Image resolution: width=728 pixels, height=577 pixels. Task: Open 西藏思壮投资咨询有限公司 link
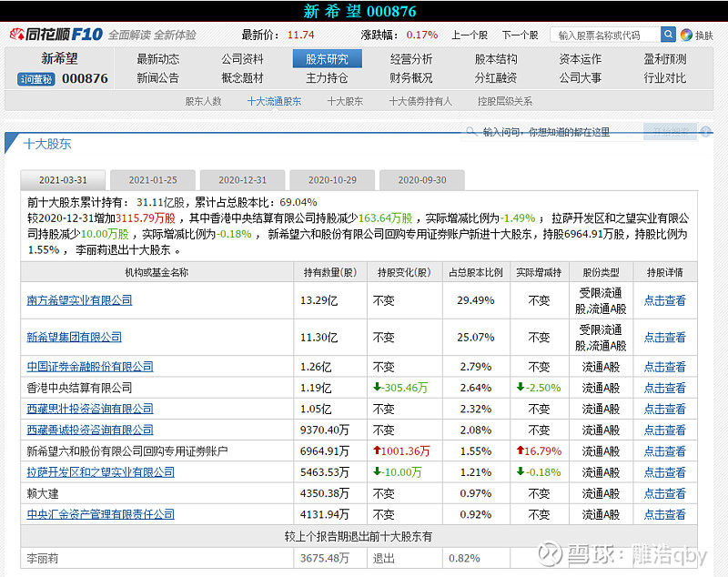(90, 409)
